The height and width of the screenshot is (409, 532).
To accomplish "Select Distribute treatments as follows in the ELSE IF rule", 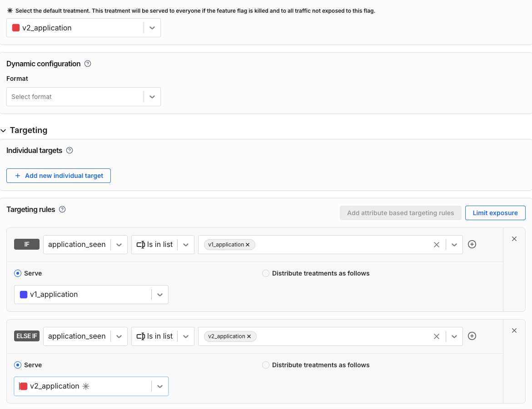I will click(265, 365).
